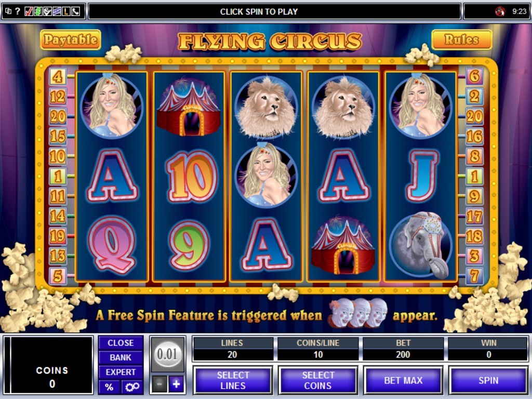Image resolution: width=532 pixels, height=399 pixels.
Task: Click the BET MAX button
Action: (x=403, y=380)
